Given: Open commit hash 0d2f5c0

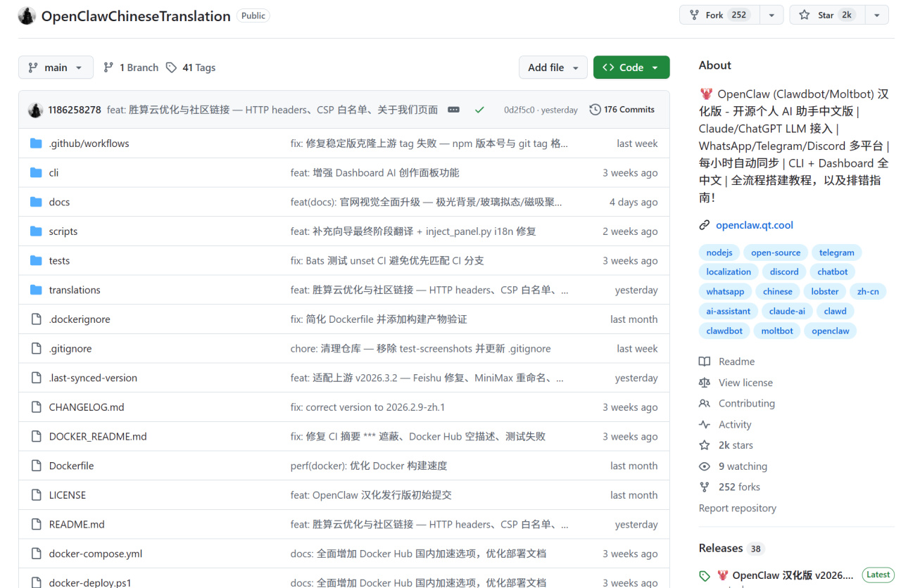Looking at the screenshot, I should point(519,110).
